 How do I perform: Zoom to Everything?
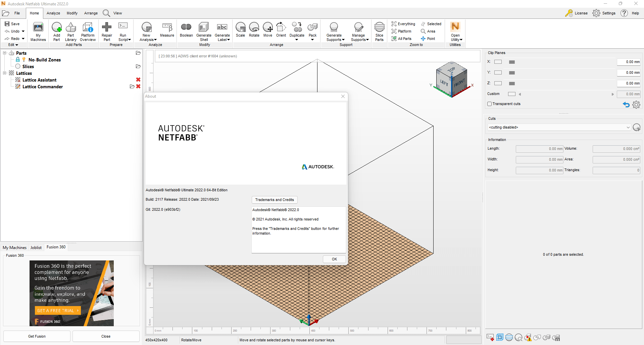pyautogui.click(x=403, y=24)
